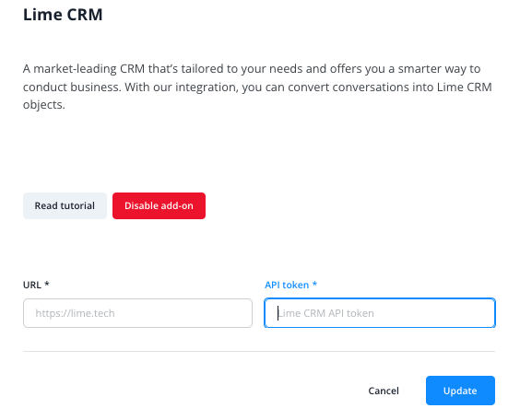Open the Read tutorial button
520x420 pixels.
(65, 205)
